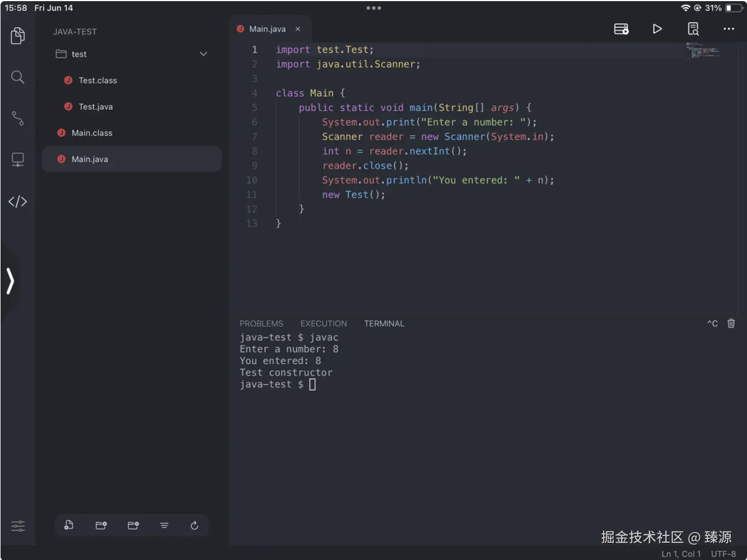The height and width of the screenshot is (560, 747).
Task: Switch to the TERMINAL tab
Action: pos(384,324)
